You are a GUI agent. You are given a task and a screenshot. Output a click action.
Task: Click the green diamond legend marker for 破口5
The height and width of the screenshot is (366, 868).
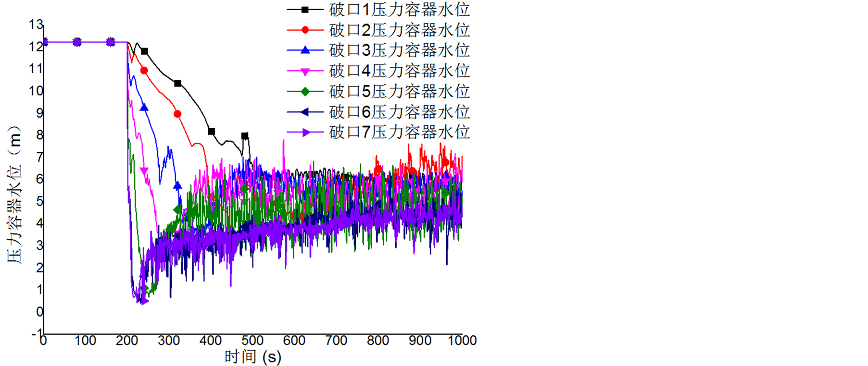[x=305, y=91]
